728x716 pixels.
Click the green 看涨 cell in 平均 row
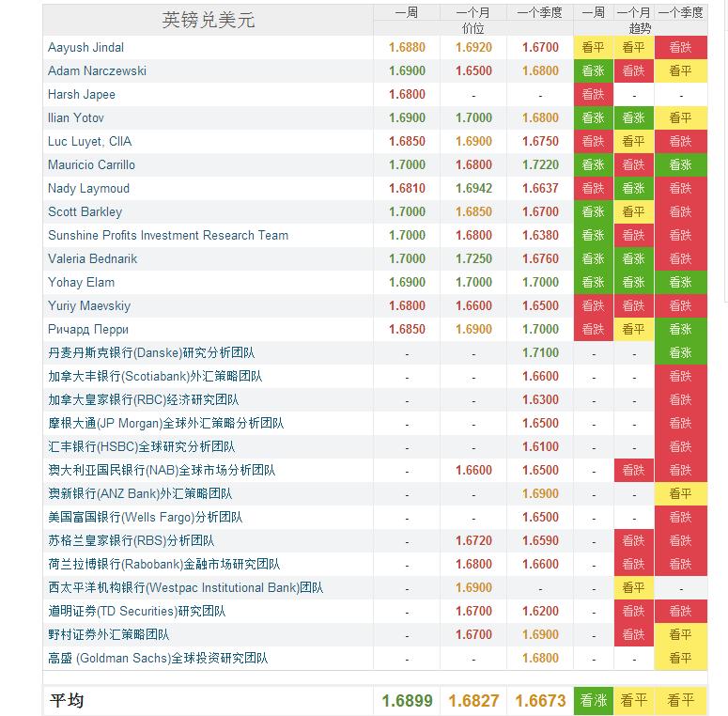594,701
